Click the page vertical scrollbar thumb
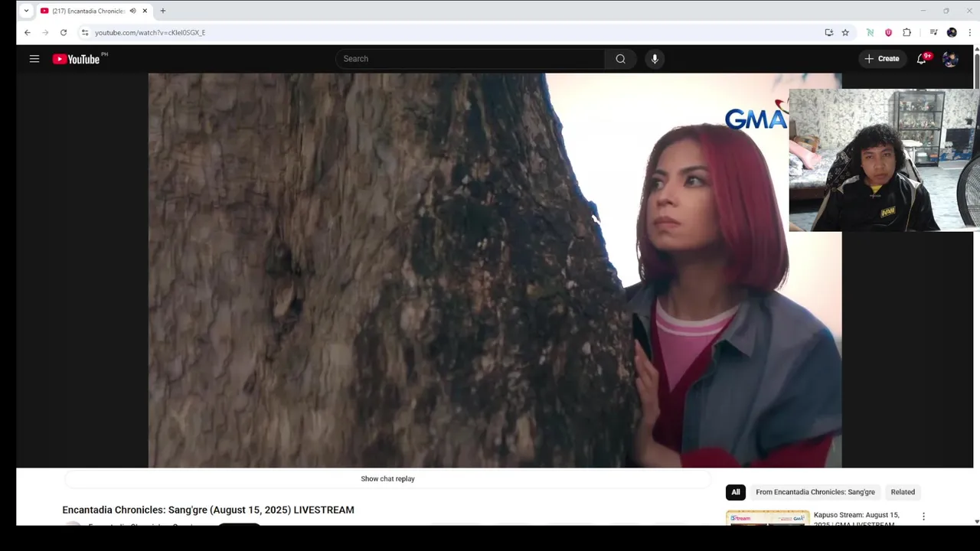 click(x=977, y=70)
